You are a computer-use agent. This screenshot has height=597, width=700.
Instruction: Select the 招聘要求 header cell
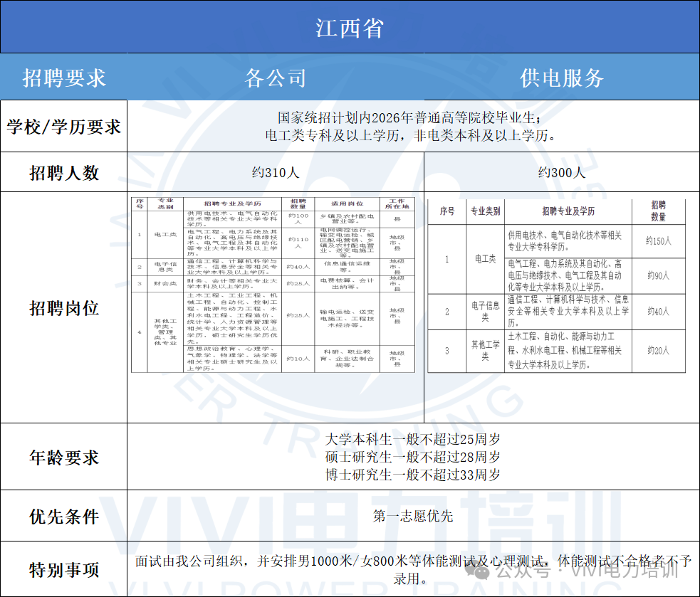pyautogui.click(x=63, y=78)
